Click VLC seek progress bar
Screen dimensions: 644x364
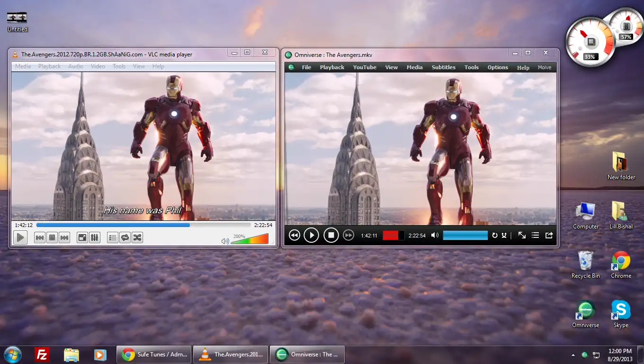[143, 225]
